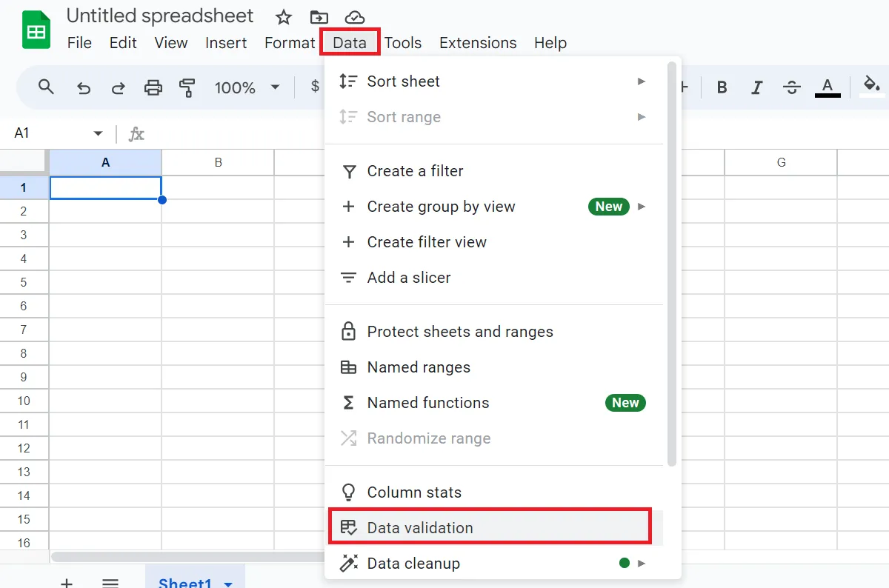This screenshot has height=588, width=889.
Task: Expand the Data cleanup submenu arrow
Action: 642,564
